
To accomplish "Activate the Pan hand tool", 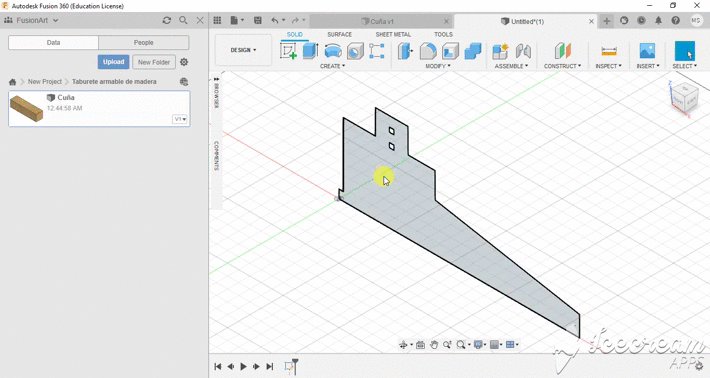I will (434, 345).
